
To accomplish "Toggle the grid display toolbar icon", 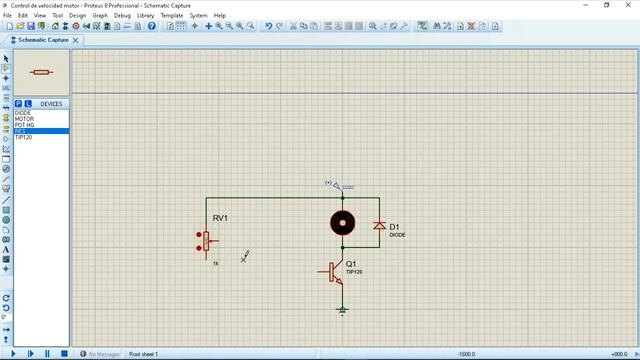I will (x=180, y=26).
